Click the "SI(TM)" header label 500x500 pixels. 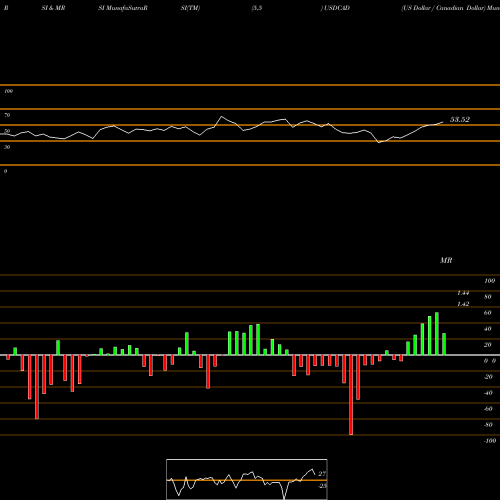click(x=190, y=8)
